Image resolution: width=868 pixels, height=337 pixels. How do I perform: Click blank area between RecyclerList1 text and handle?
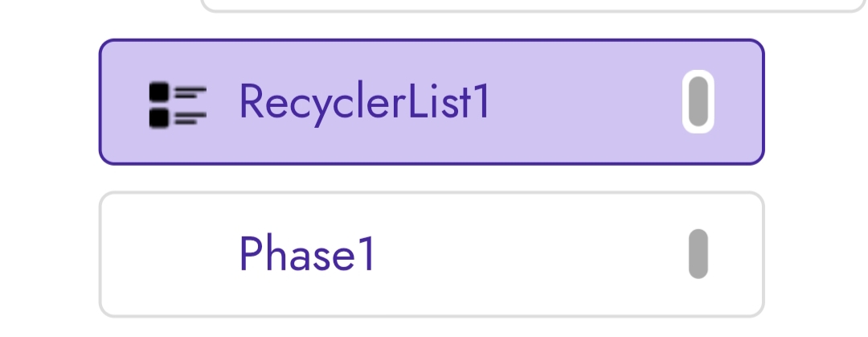click(586, 102)
